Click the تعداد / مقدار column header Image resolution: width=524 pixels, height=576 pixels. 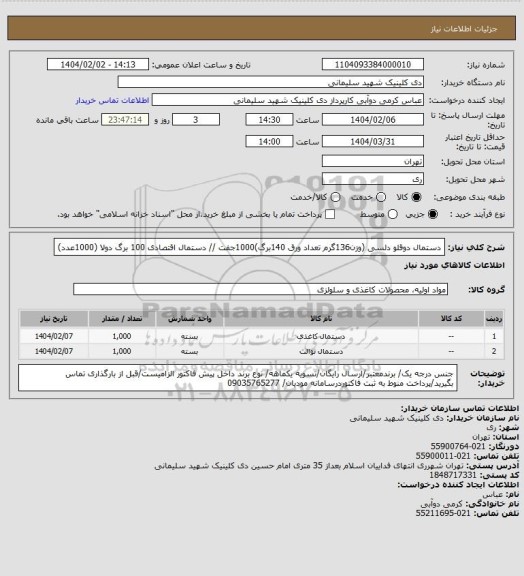pyautogui.click(x=122, y=318)
